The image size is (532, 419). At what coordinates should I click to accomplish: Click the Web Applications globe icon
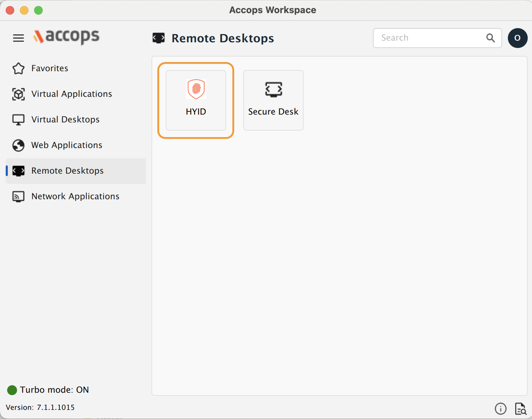point(18,145)
